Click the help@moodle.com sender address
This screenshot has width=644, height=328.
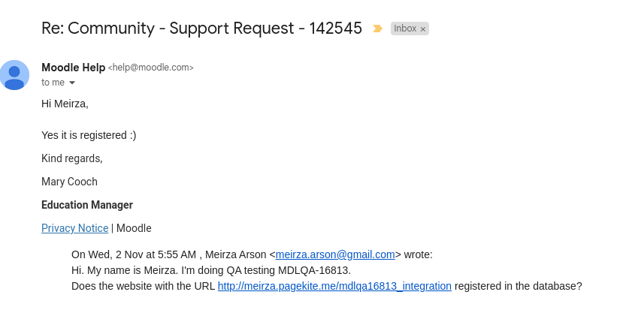(x=151, y=68)
